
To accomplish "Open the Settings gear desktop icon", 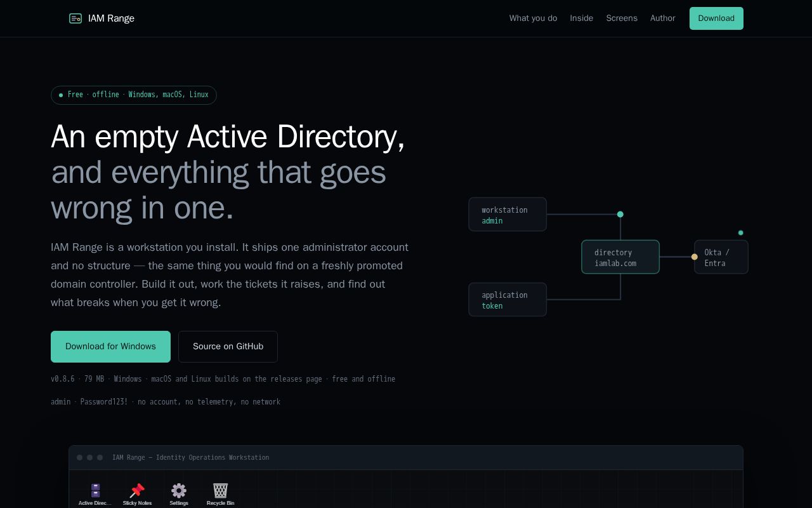I will click(179, 494).
